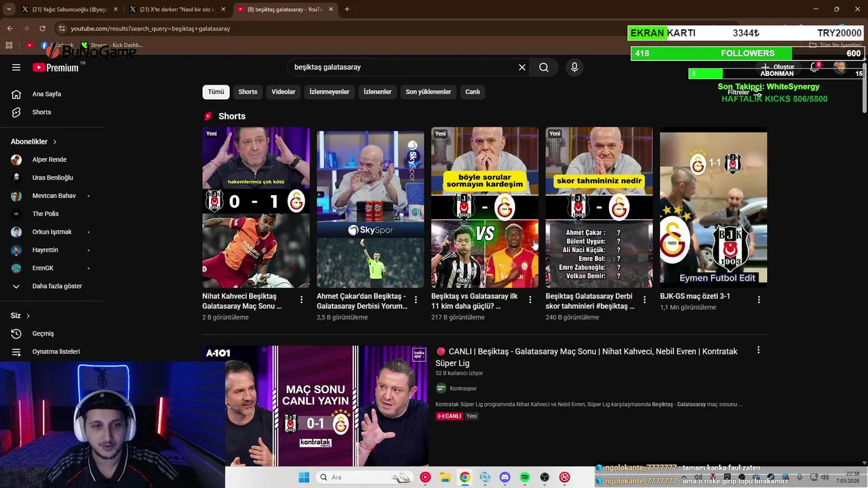The image size is (868, 488).
Task: Click the magnifier search button
Action: [x=544, y=67]
